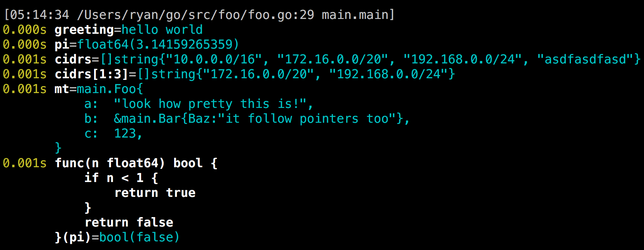Click the value 123 for field c

point(125,133)
